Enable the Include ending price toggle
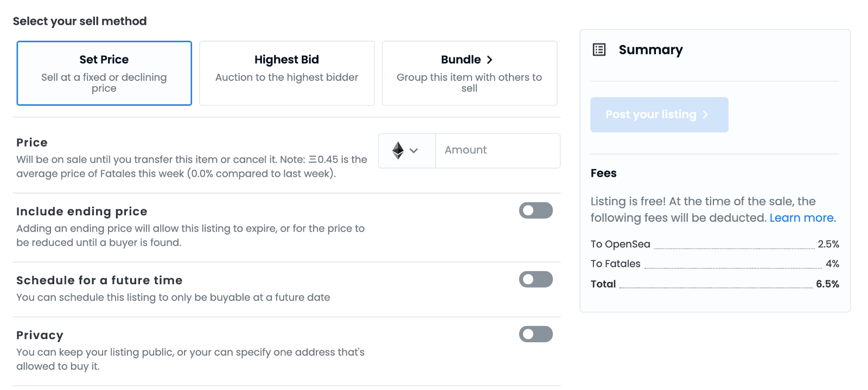The height and width of the screenshot is (390, 868). (x=535, y=210)
